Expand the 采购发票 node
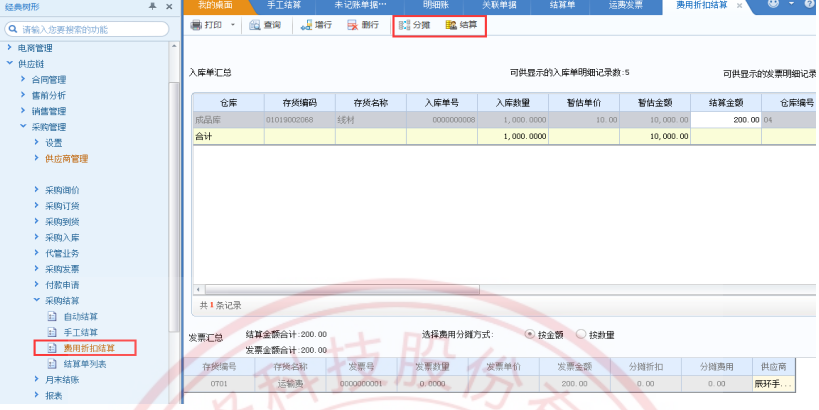The image size is (819, 410). tap(37, 268)
